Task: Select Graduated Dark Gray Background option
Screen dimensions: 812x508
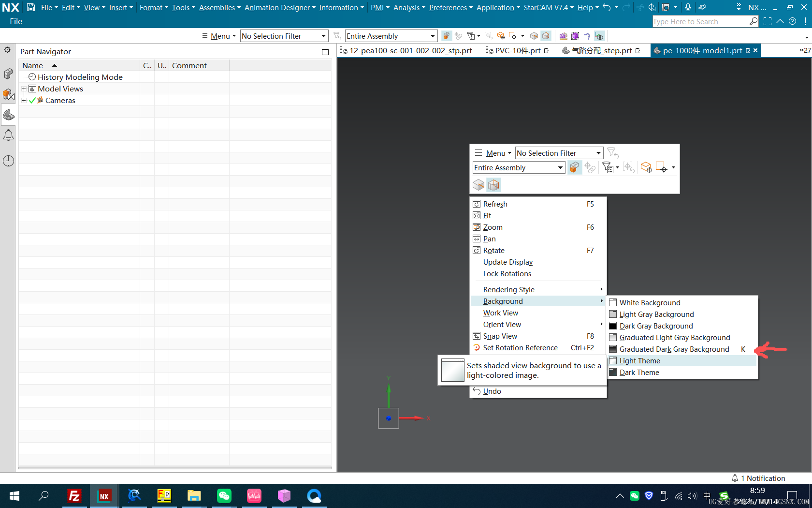Action: click(x=674, y=349)
